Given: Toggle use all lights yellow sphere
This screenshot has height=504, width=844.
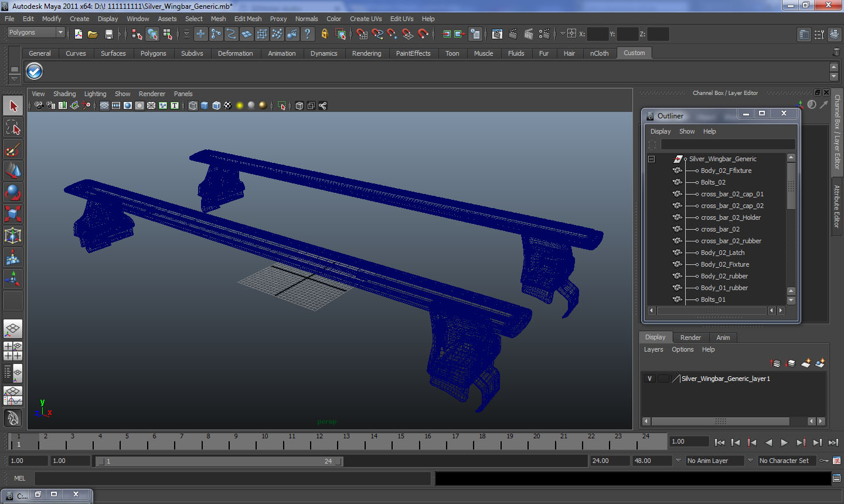Looking at the screenshot, I should [240, 105].
